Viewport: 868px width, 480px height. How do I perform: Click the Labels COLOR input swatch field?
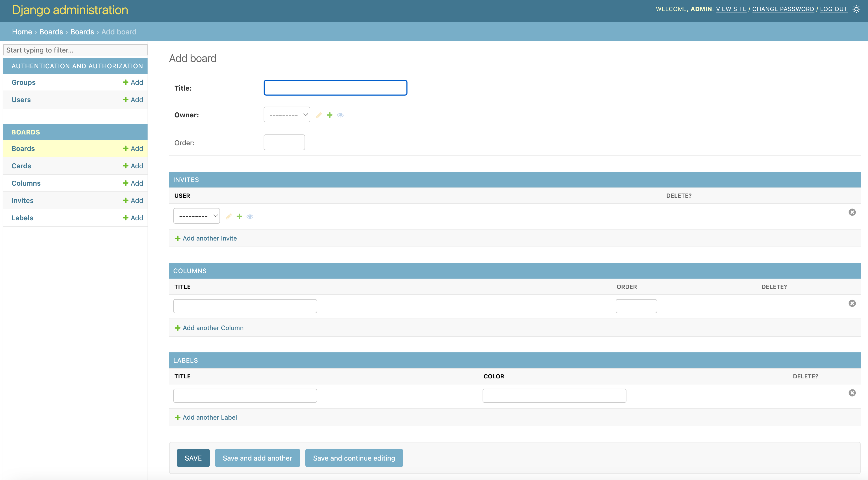(x=554, y=395)
